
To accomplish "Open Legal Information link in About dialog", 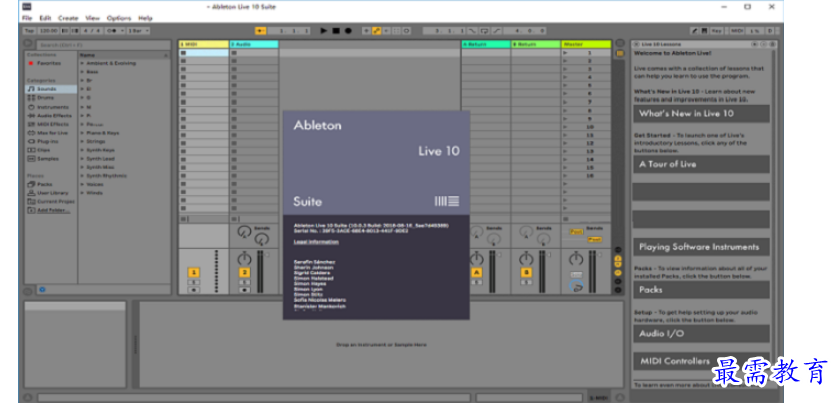I will tap(316, 242).
